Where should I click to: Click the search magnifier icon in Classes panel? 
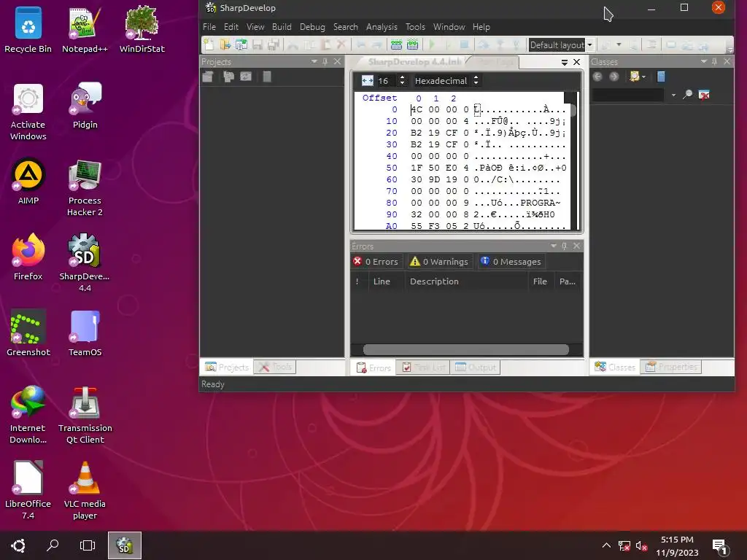(687, 95)
